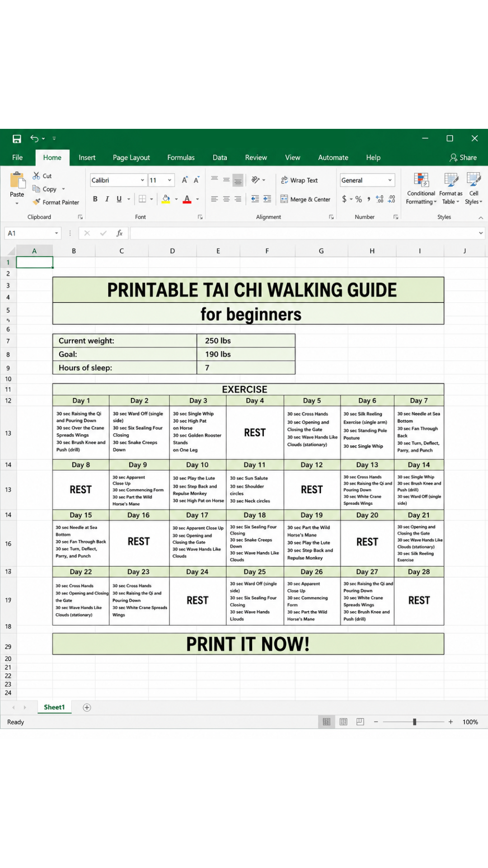Click the Copy icon
Viewport: 488px width, 868px height.
[x=36, y=189]
